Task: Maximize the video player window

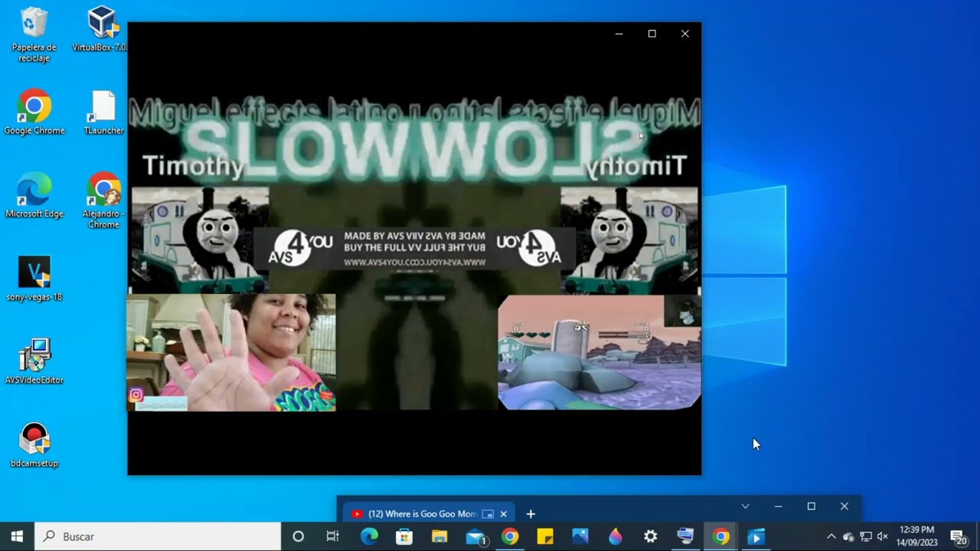Action: point(652,34)
